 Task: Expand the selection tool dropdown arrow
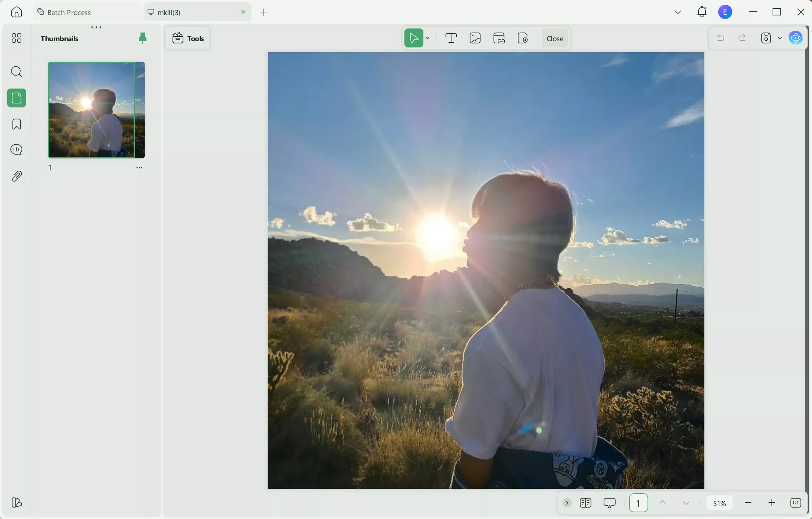click(x=428, y=38)
